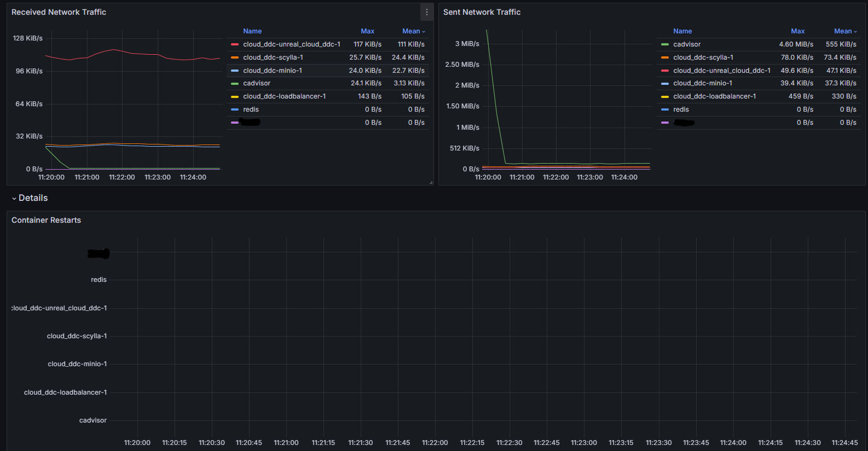Click cloud_ddc-loadbalancer-1 row label in Container Restarts
The height and width of the screenshot is (451, 868).
66,392
